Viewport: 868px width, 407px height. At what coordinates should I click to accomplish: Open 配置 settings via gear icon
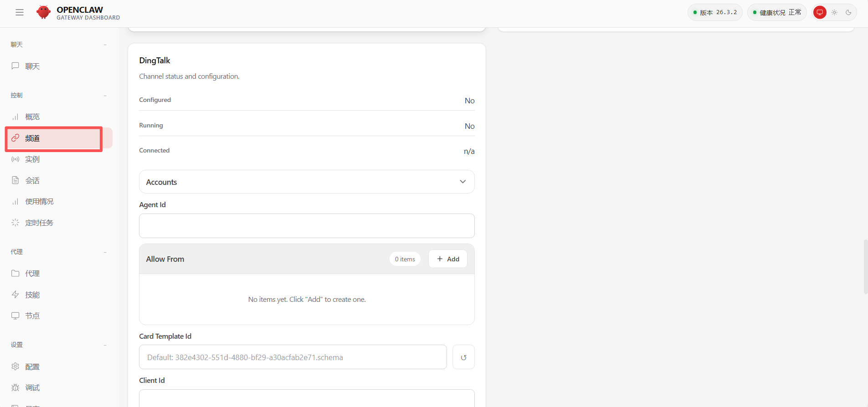click(15, 366)
